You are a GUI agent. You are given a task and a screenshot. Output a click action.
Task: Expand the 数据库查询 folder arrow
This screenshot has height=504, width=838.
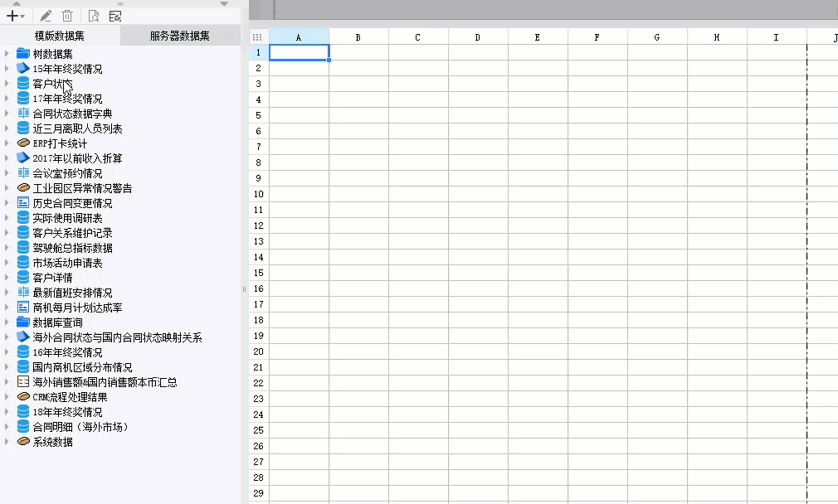click(7, 322)
